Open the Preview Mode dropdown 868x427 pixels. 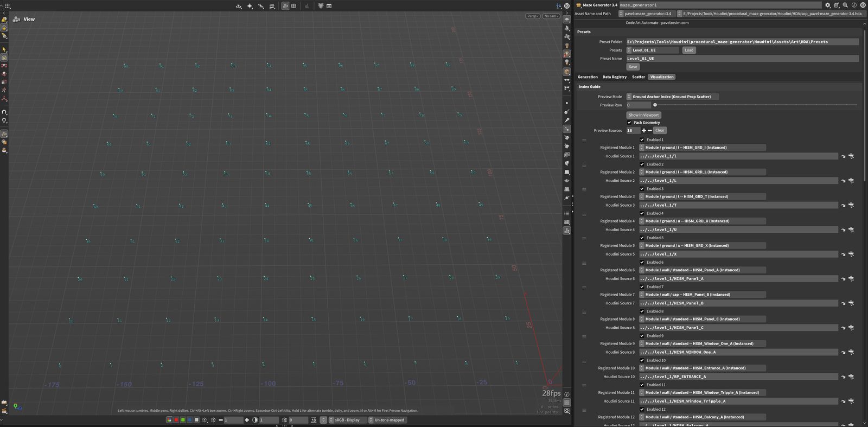point(673,97)
